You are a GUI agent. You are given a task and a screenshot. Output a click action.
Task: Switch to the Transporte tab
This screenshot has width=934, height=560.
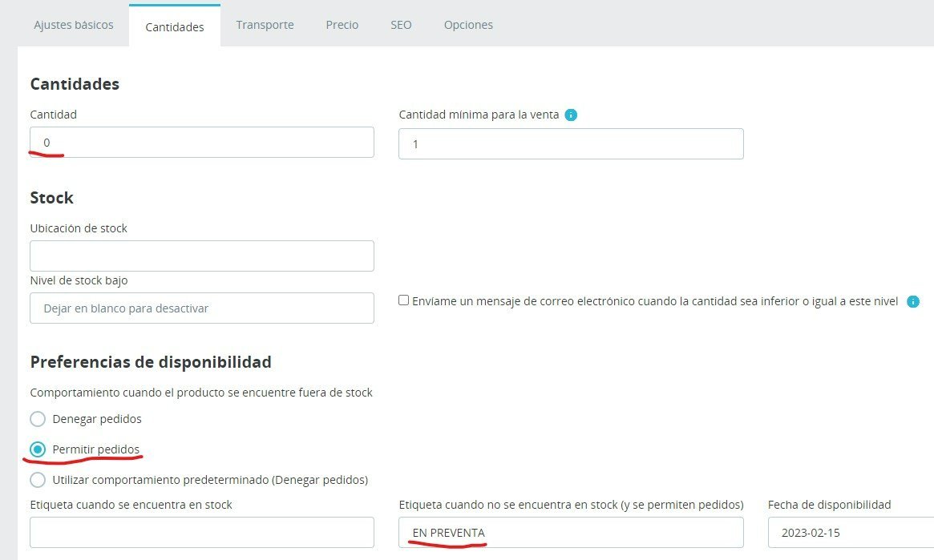265,25
